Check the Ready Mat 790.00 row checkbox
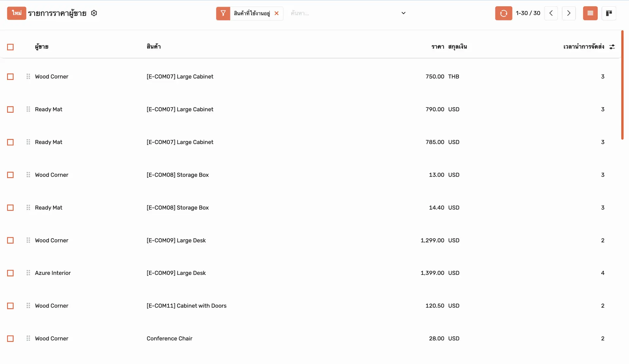Image resolution: width=629 pixels, height=364 pixels. [10, 109]
